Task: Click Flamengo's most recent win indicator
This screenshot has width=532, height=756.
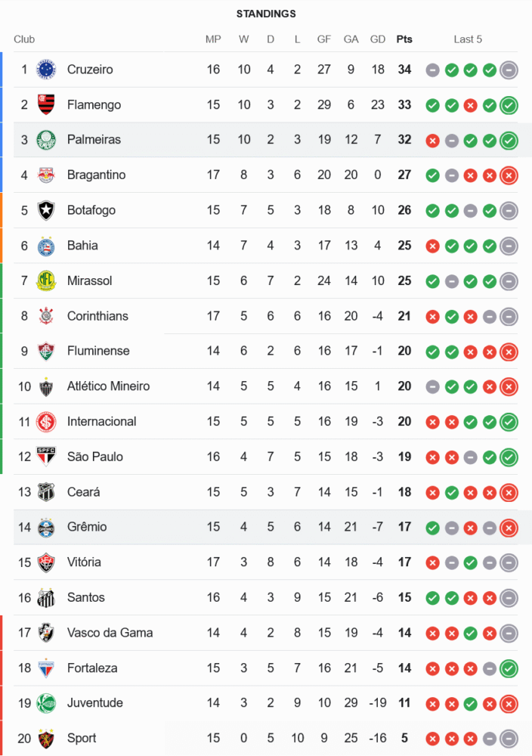Action: coord(509,105)
